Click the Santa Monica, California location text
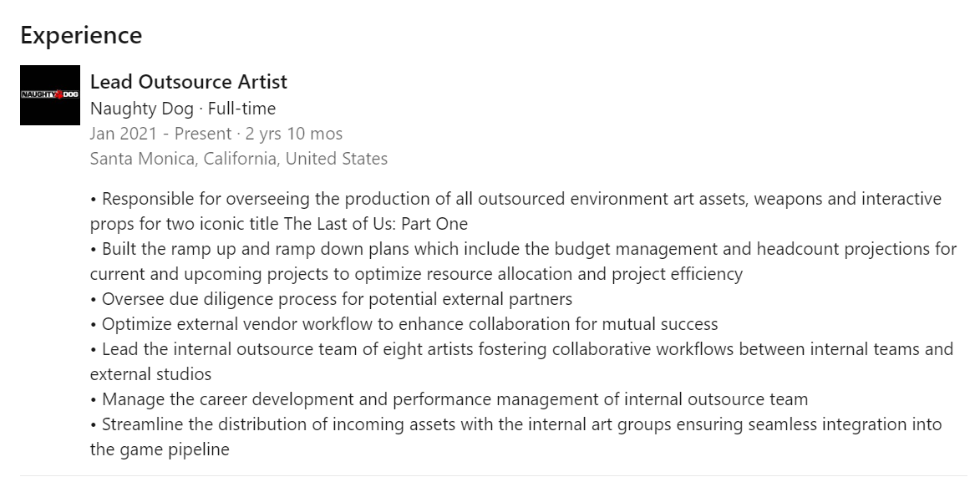The image size is (980, 477). tap(238, 159)
